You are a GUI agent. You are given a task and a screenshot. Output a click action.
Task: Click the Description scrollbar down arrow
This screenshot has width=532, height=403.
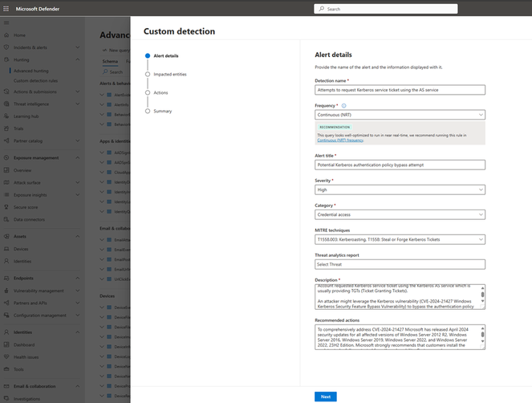[x=482, y=301]
